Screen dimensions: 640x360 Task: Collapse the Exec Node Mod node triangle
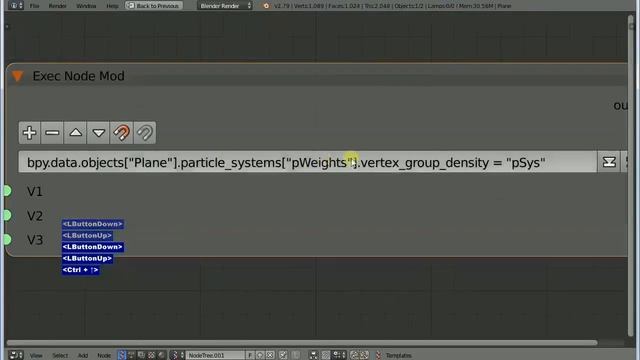[x=18, y=76]
